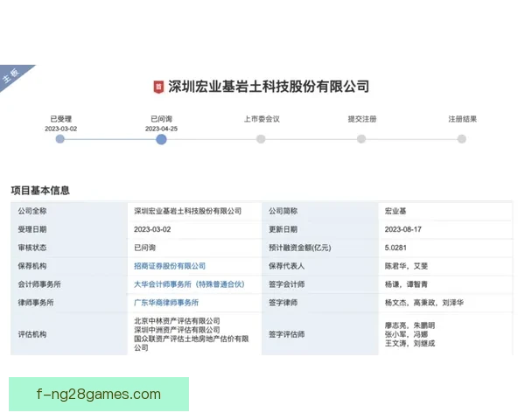Click the date 2023-04-25 under 已问询
This screenshot has height=420, width=525.
pyautogui.click(x=161, y=129)
